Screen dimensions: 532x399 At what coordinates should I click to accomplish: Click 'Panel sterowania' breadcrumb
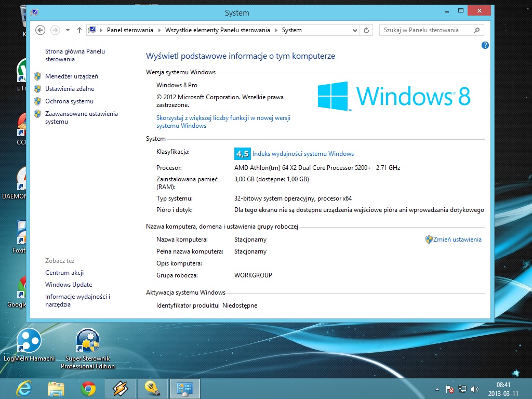[130, 30]
